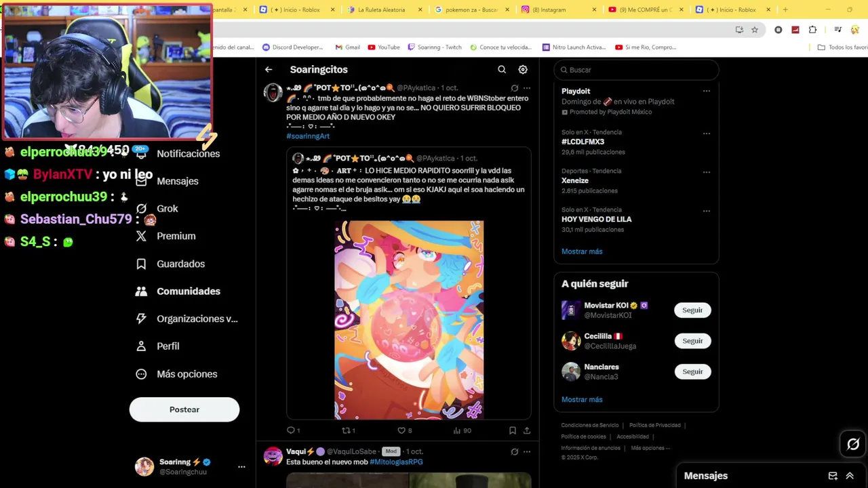This screenshot has width=868, height=488.
Task: Open Discord Developer bookmark
Action: click(293, 47)
